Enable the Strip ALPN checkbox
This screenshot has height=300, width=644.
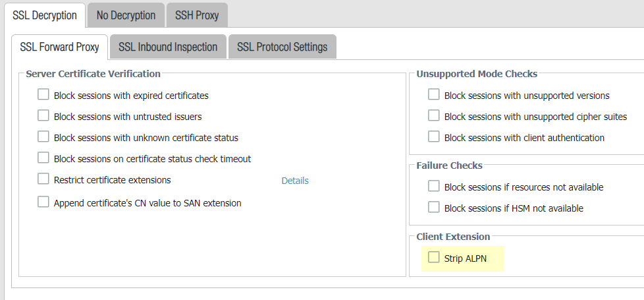point(434,258)
